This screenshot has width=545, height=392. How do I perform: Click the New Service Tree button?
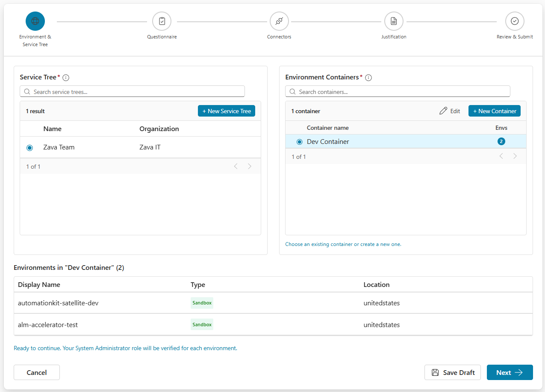[227, 111]
